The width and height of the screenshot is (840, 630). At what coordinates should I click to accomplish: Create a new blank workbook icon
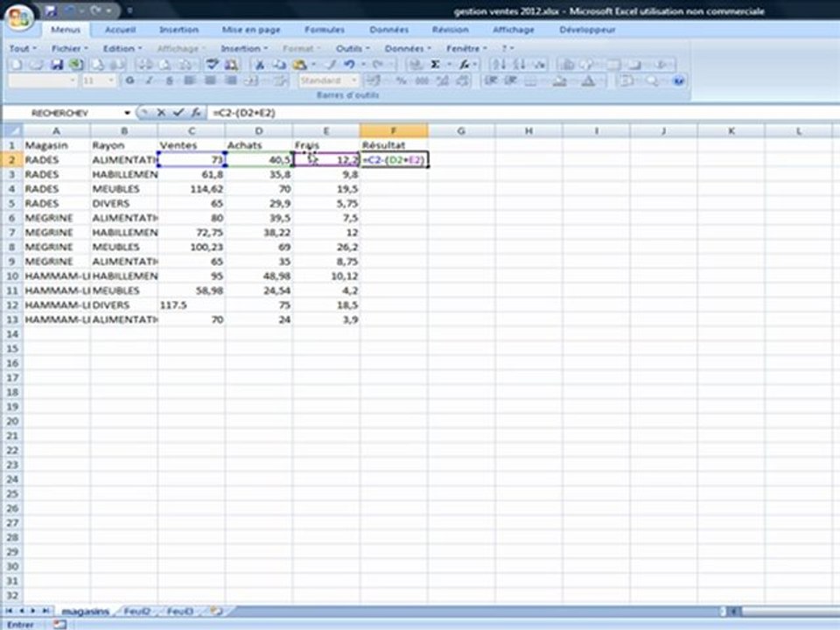(x=17, y=65)
